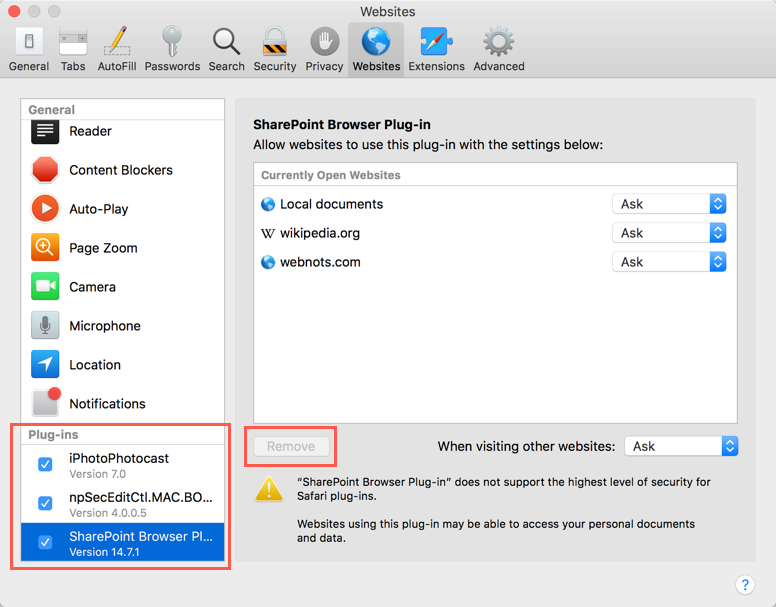Open the Privacy hand icon pane
Screen dimensions: 776x607
[324, 49]
